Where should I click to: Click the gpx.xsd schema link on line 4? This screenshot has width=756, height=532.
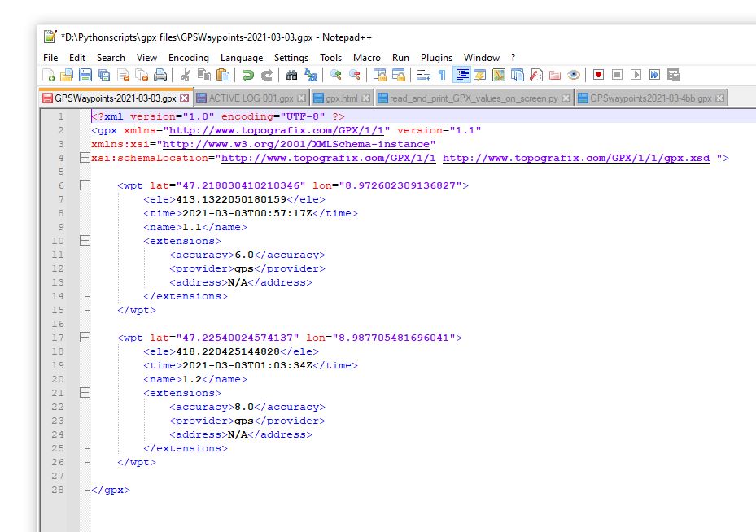pyautogui.click(x=576, y=158)
